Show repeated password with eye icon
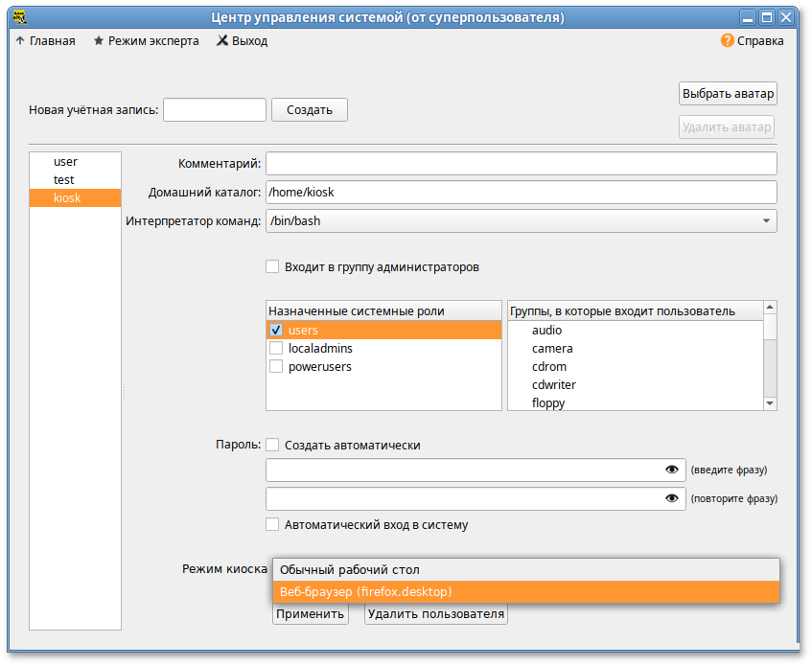Screen dimensions: 812x666 point(671,498)
